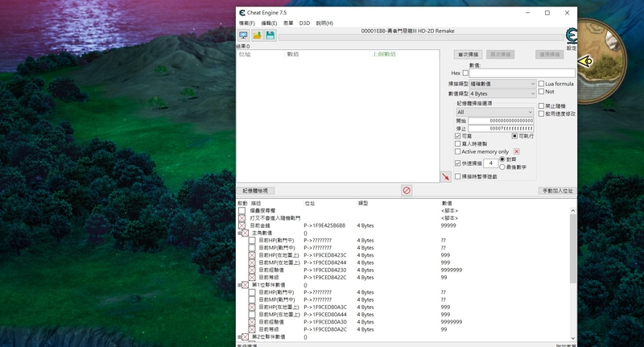Click the address list scrollbar thumb
The image size is (644, 347).
click(573, 249)
